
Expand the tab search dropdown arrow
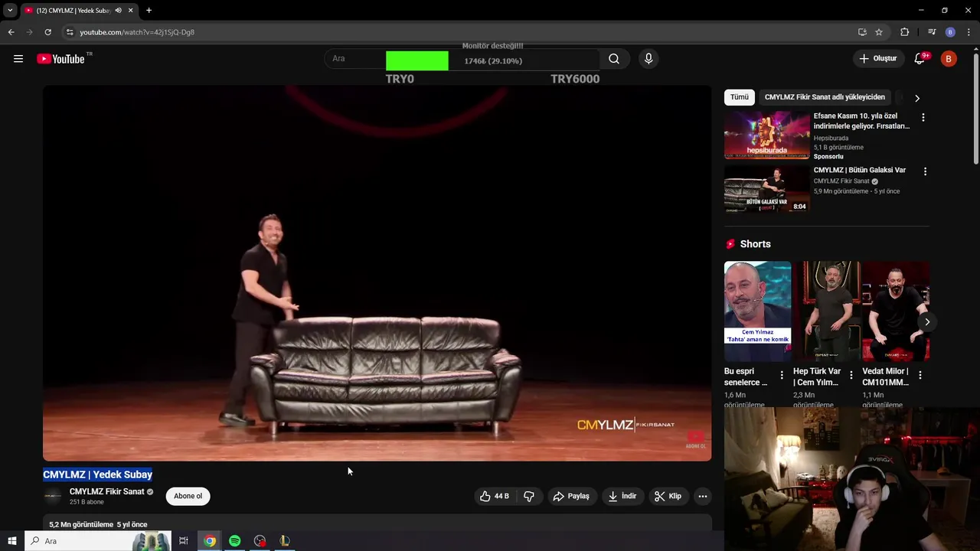(x=10, y=11)
